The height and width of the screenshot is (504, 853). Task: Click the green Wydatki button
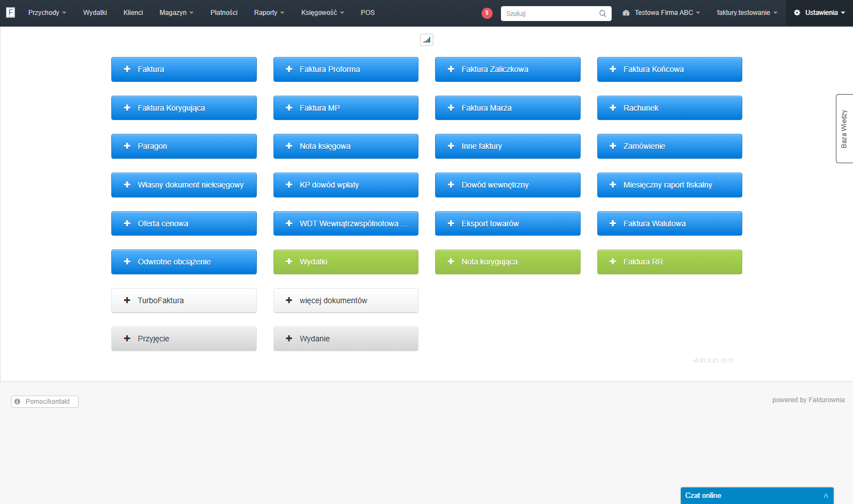(x=346, y=262)
